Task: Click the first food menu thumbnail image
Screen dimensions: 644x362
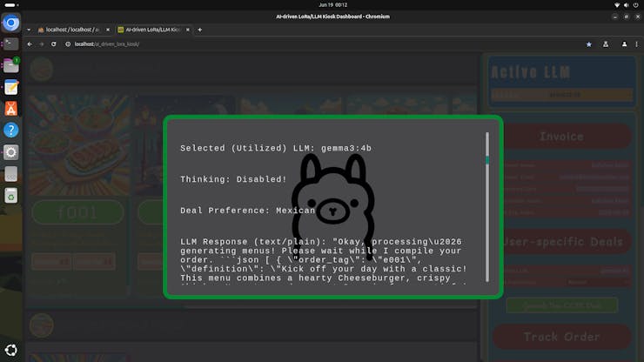Action: coord(78,145)
